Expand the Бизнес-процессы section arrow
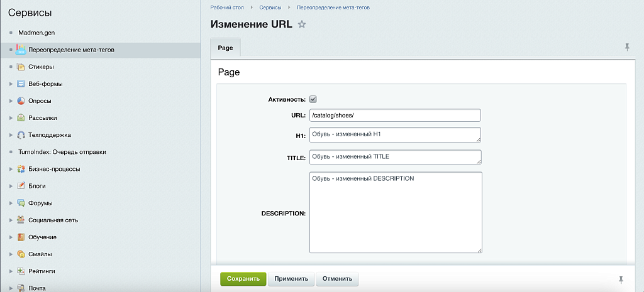This screenshot has width=644, height=292. tap(11, 169)
